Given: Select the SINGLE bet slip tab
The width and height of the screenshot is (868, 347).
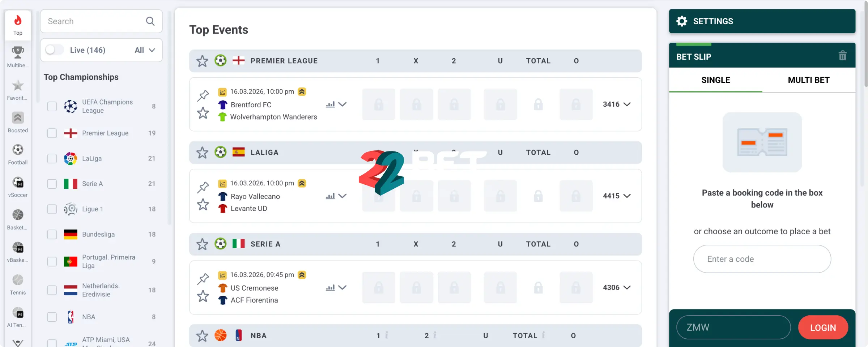Looking at the screenshot, I should pos(715,80).
